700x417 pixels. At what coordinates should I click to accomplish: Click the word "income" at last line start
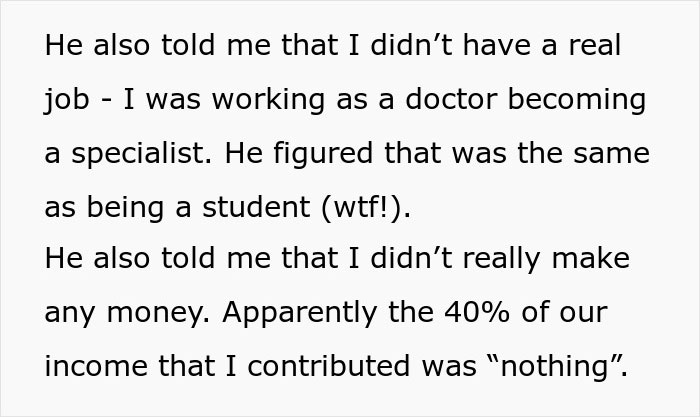96,367
